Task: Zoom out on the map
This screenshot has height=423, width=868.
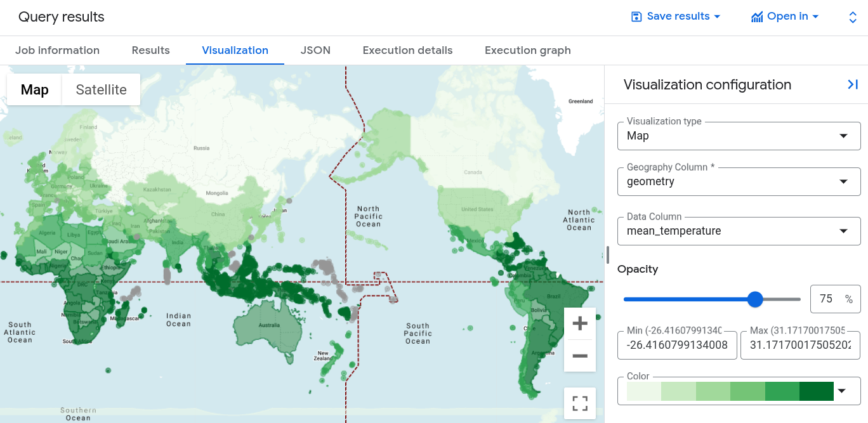Action: (579, 355)
